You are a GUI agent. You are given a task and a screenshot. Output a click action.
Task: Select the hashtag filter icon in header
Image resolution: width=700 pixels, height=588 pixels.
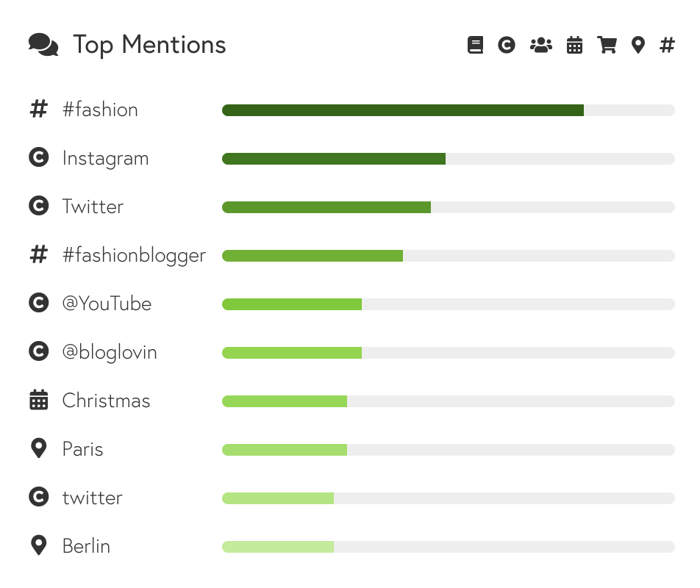pyautogui.click(x=667, y=45)
